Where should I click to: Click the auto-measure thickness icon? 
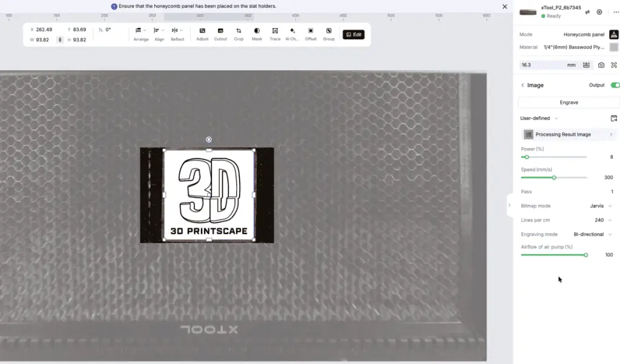pyautogui.click(x=586, y=65)
